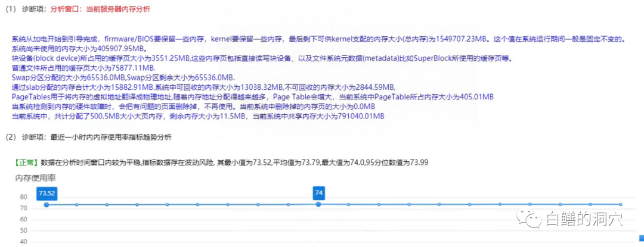644x247 pixels.
Task: Select the highlighted data point under the 74 label
Action: (x=318, y=204)
